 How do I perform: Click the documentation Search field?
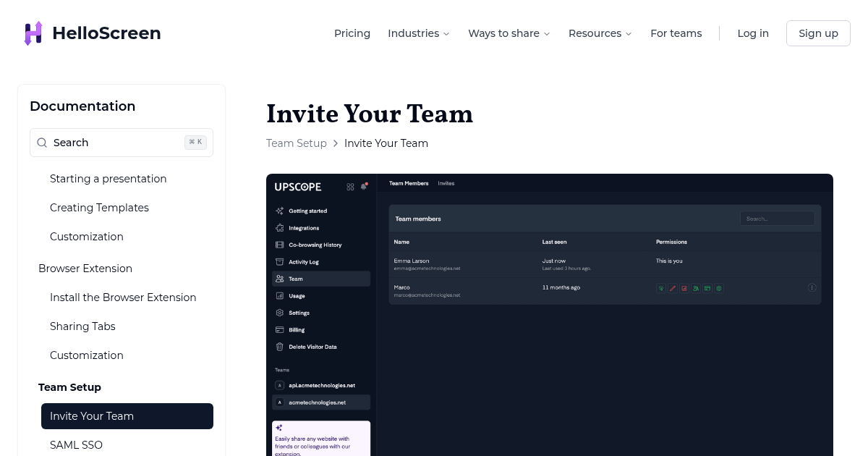(x=122, y=143)
